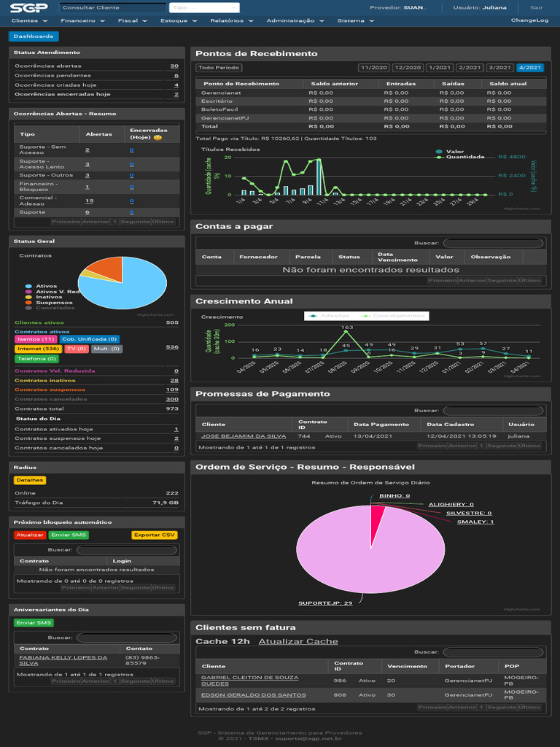
Task: Expand the Financeiro menu
Action: [82, 21]
